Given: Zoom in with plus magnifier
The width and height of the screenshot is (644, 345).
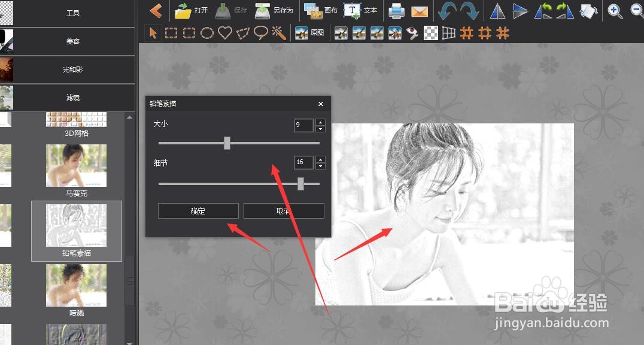Looking at the screenshot, I should point(615,11).
